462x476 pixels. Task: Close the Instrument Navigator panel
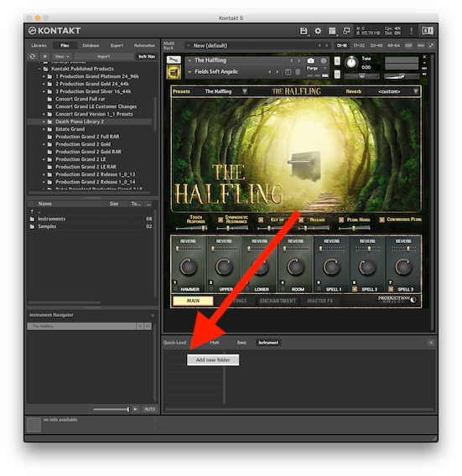pos(153,315)
